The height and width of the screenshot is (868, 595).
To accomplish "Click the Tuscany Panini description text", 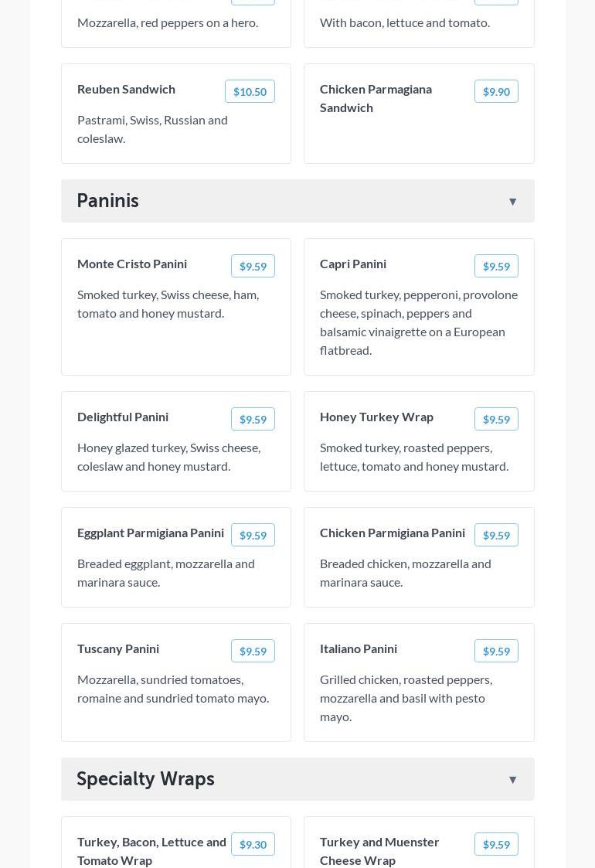I will (173, 689).
